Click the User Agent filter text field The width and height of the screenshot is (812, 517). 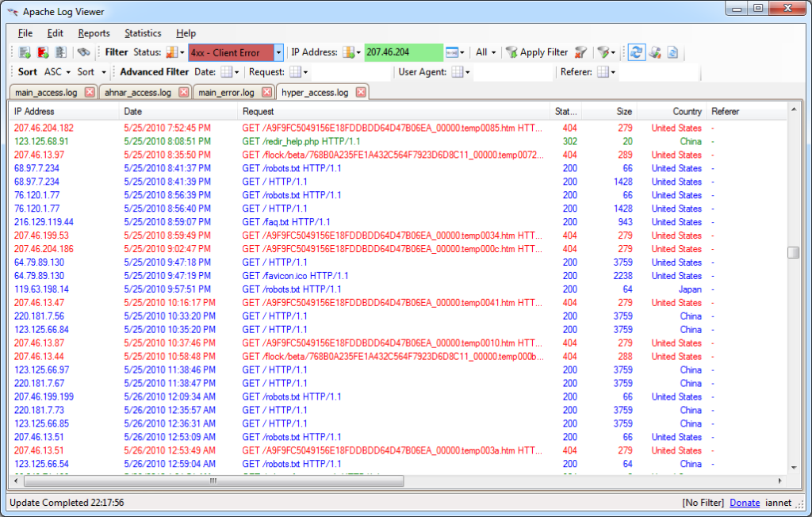513,72
